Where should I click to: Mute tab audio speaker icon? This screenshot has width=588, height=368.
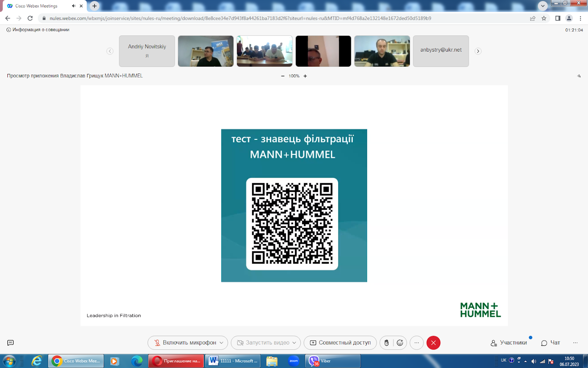pyautogui.click(x=73, y=6)
